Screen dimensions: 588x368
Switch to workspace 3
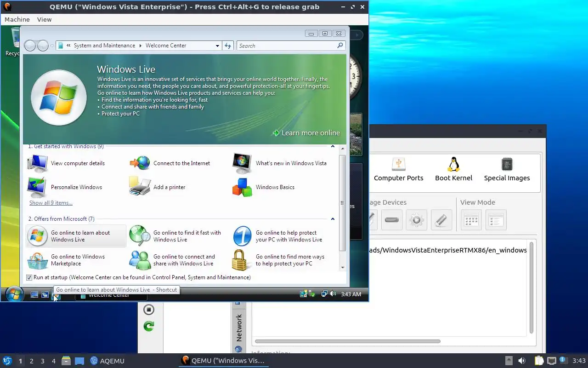[42, 361]
